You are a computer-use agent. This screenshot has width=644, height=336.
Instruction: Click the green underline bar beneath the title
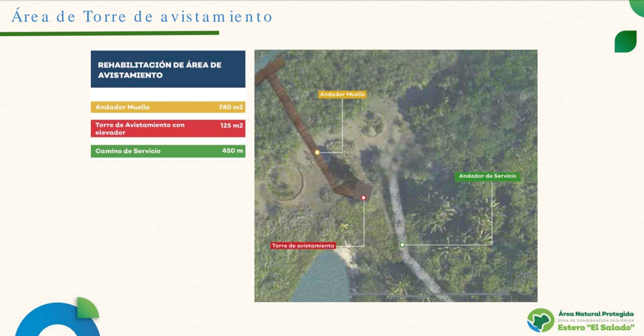(x=109, y=33)
